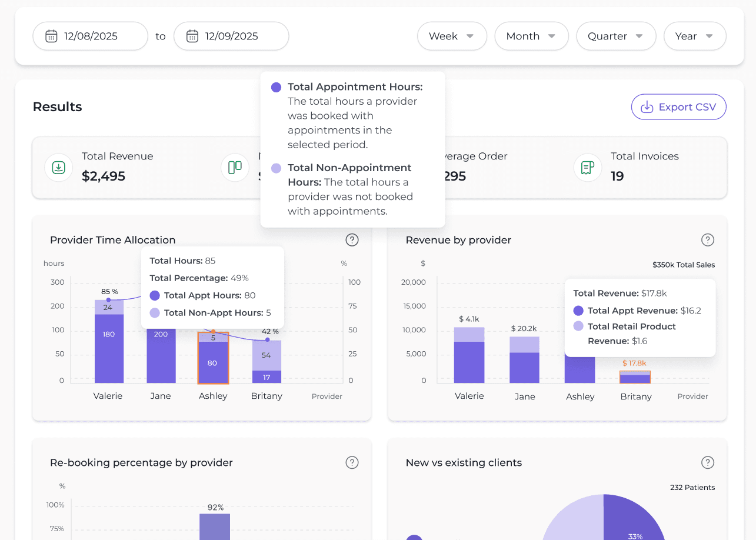Click the Export CSV button

(x=678, y=107)
